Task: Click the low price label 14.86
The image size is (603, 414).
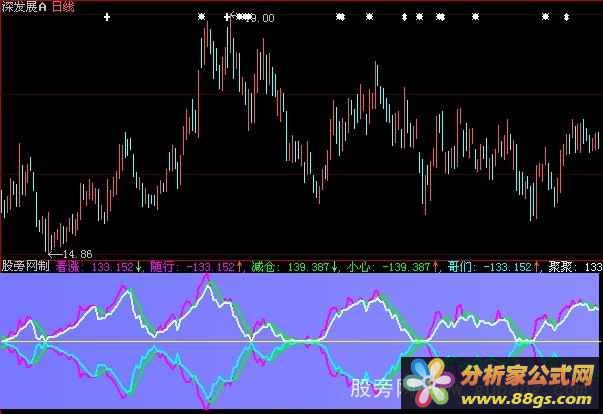Action: pos(77,254)
